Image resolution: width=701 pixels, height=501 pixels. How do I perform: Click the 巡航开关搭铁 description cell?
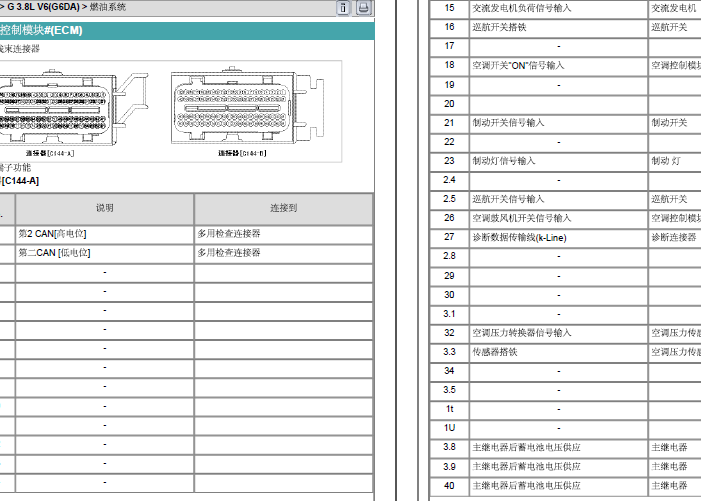click(x=558, y=27)
